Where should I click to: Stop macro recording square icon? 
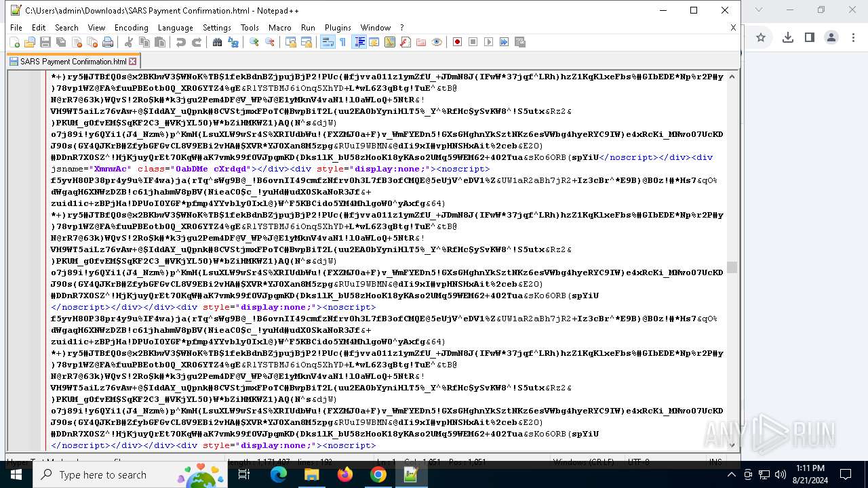[473, 42]
